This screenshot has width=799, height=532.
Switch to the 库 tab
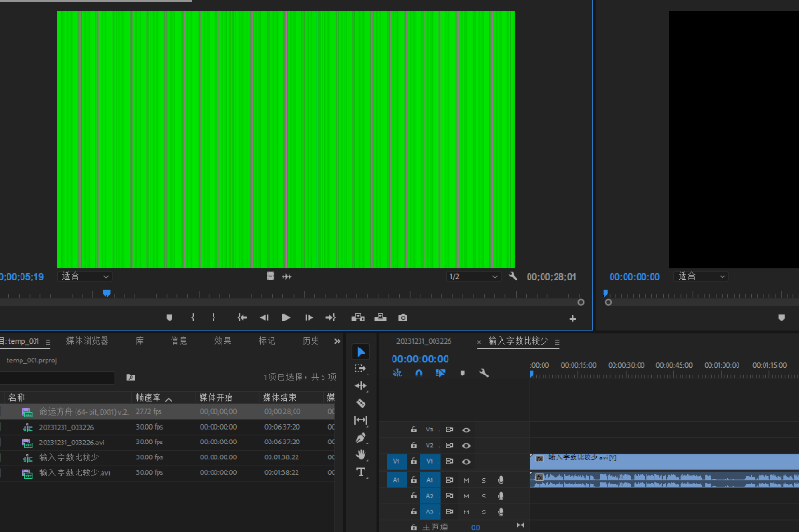coord(140,341)
